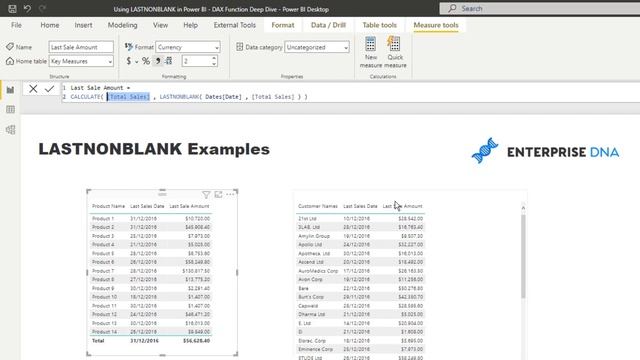Switch to the Home ribbon tab
The height and width of the screenshot is (360, 640).
click(x=50, y=25)
